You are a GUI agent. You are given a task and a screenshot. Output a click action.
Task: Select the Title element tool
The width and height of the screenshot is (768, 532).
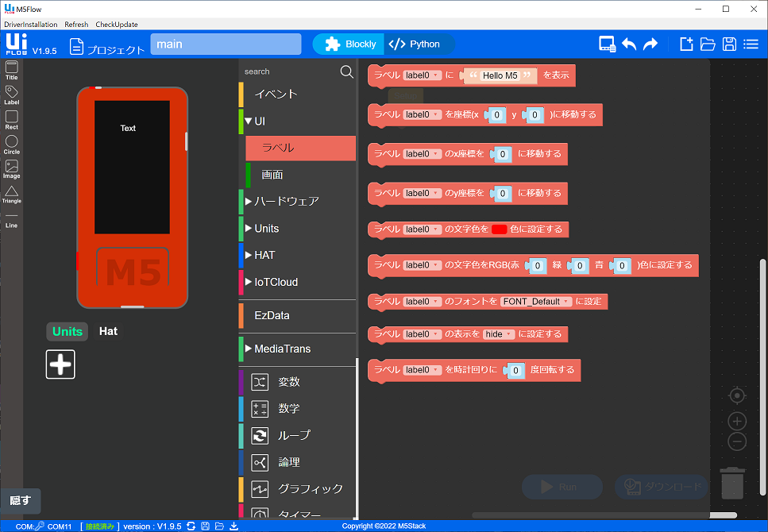[11, 70]
